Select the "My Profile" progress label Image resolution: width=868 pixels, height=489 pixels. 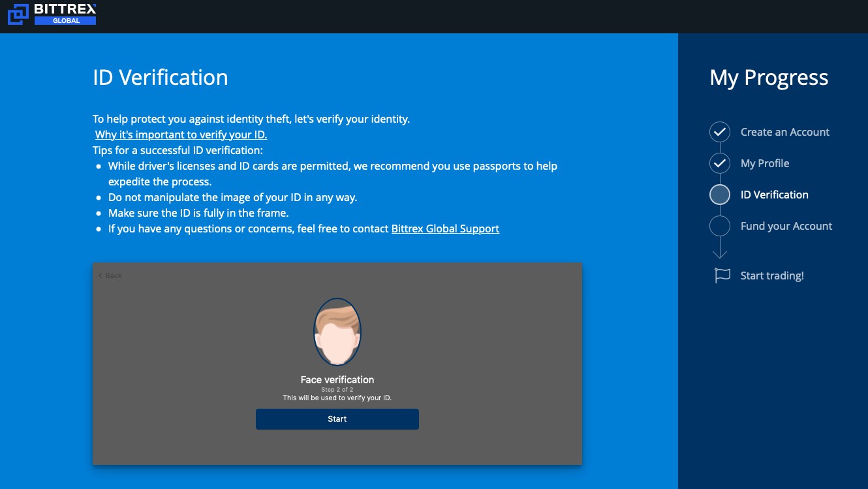[765, 163]
